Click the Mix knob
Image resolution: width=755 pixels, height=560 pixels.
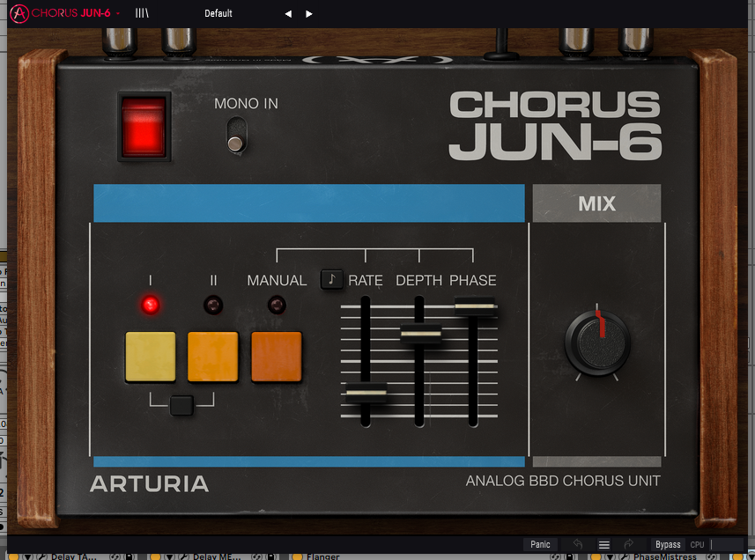point(597,343)
